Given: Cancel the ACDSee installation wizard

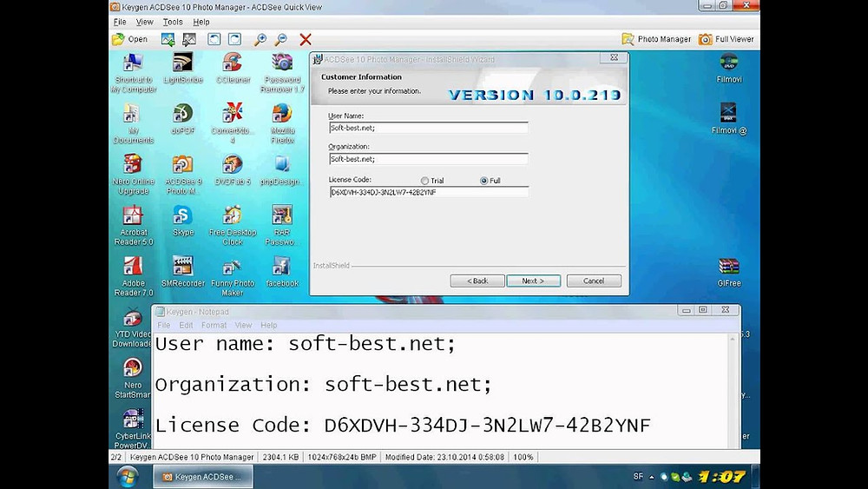Looking at the screenshot, I should pyautogui.click(x=594, y=281).
